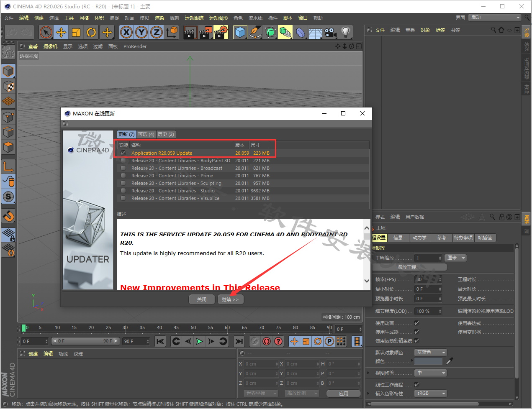
Task: Go to start of animation
Action: tap(160, 341)
